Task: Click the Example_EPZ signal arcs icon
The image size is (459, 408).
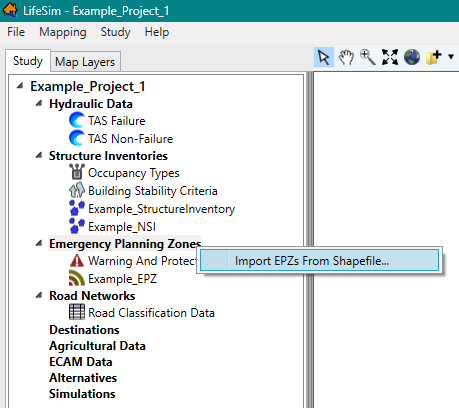Action: [77, 278]
